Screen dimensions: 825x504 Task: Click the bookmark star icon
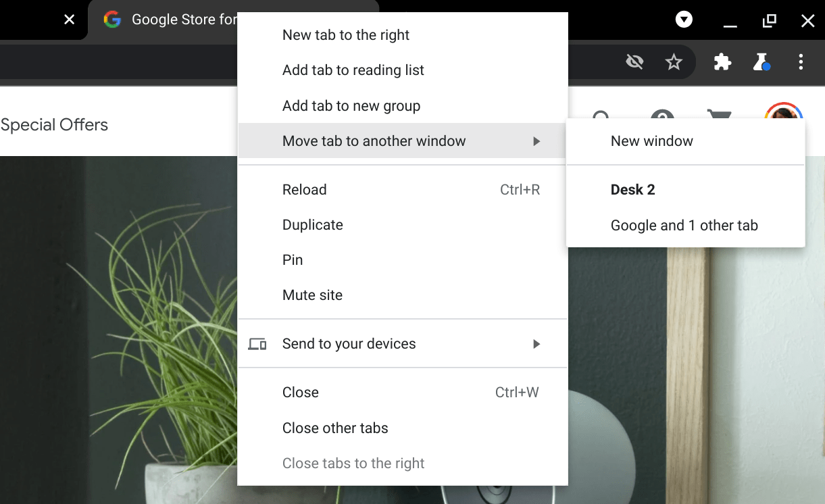[674, 63]
